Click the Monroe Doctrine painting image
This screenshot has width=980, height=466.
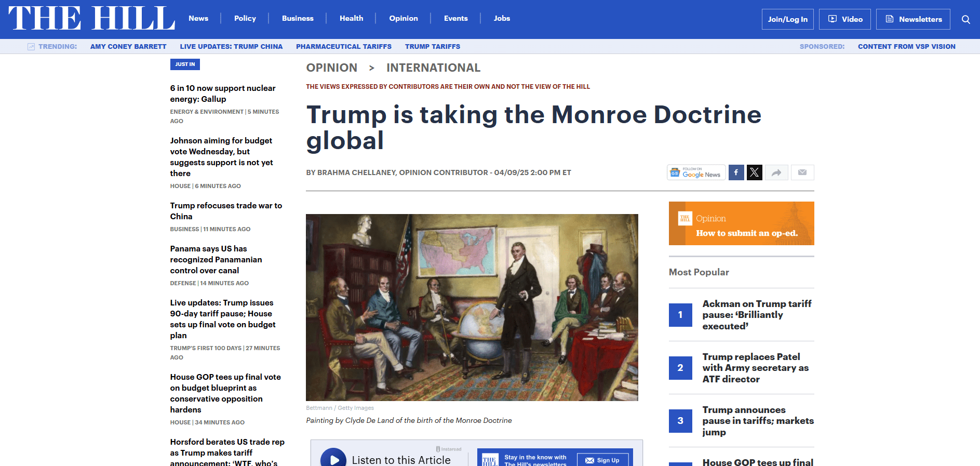(472, 307)
